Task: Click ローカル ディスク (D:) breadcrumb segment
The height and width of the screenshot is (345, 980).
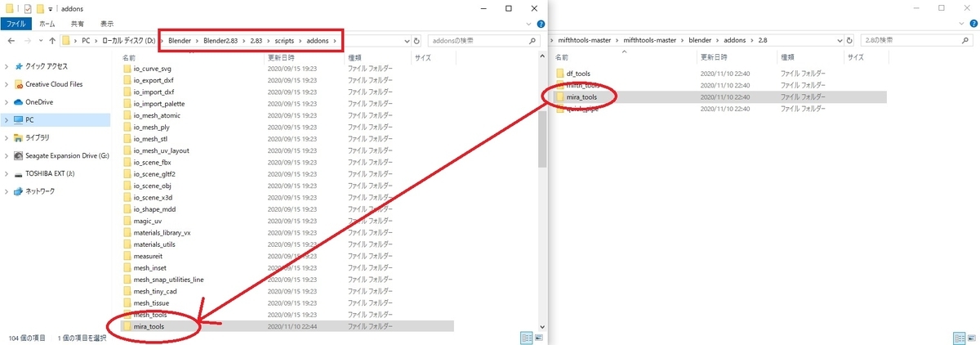Action: pos(127,40)
